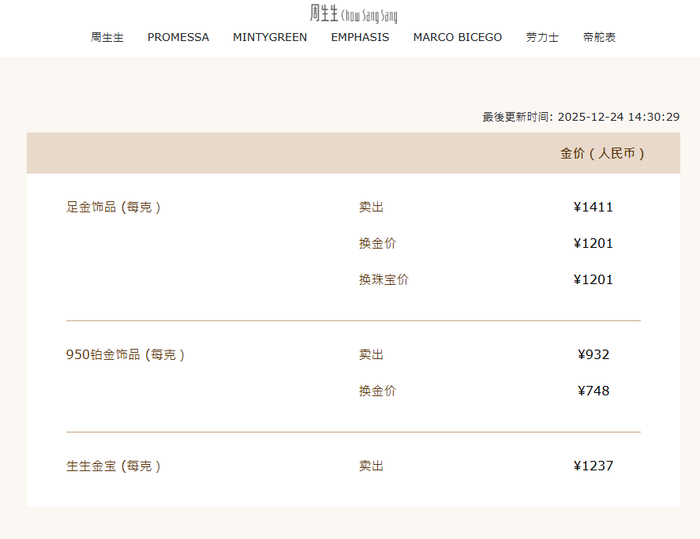Click the ¥1201 value beside 足金 换金价
Image resolution: width=700 pixels, height=539 pixels.
[x=593, y=243]
